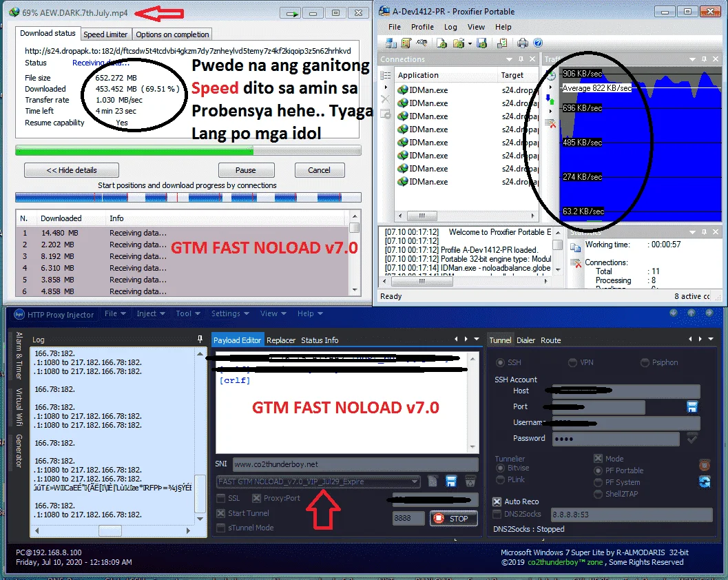
Task: Toggle the Start Tunnel checkbox
Action: pos(220,513)
